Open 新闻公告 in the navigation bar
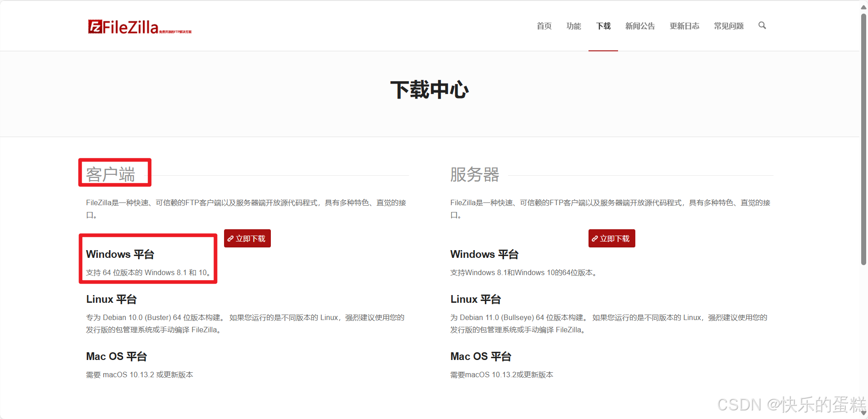This screenshot has width=868, height=419. tap(640, 26)
